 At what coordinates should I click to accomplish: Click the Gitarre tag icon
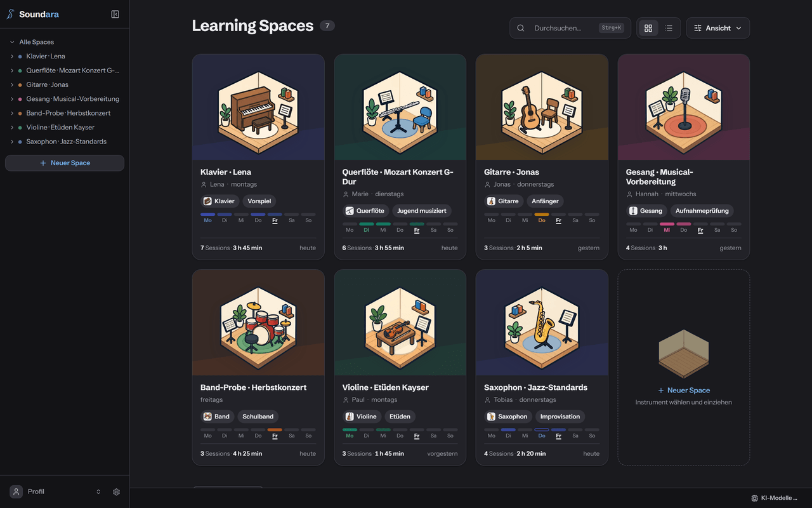491,201
